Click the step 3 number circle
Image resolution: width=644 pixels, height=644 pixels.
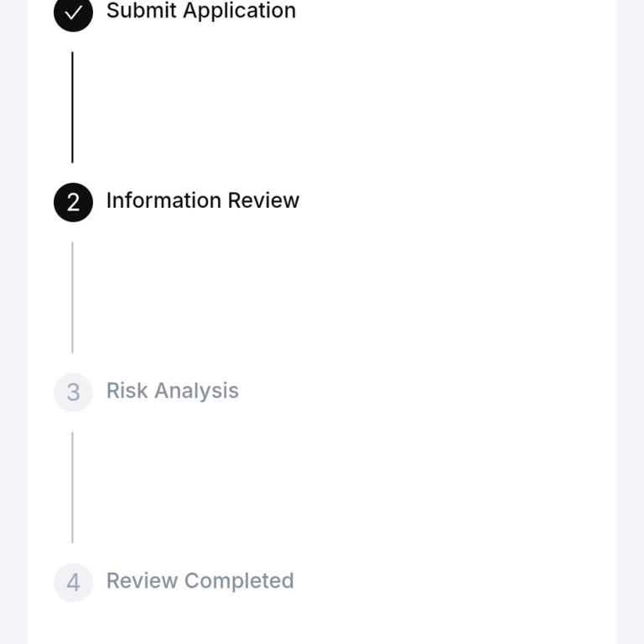click(73, 392)
